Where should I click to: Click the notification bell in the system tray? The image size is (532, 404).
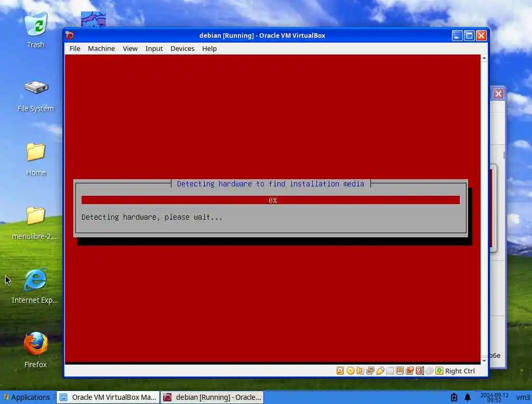467,397
